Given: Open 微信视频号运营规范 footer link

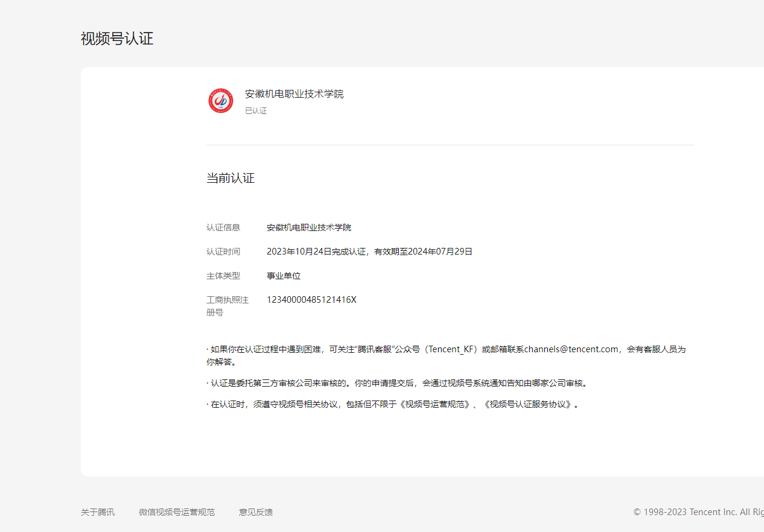Looking at the screenshot, I should 177,512.
